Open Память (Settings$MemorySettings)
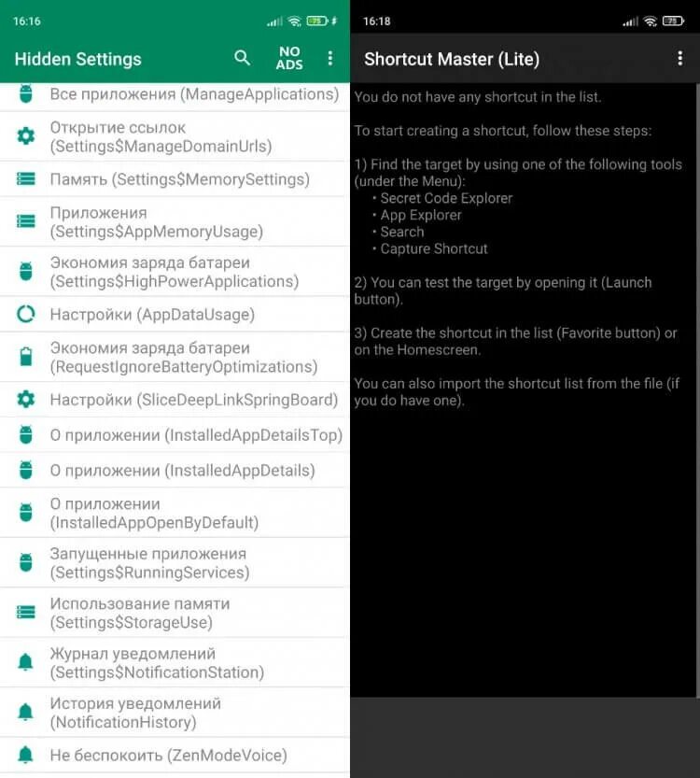The image size is (700, 778). [175, 179]
